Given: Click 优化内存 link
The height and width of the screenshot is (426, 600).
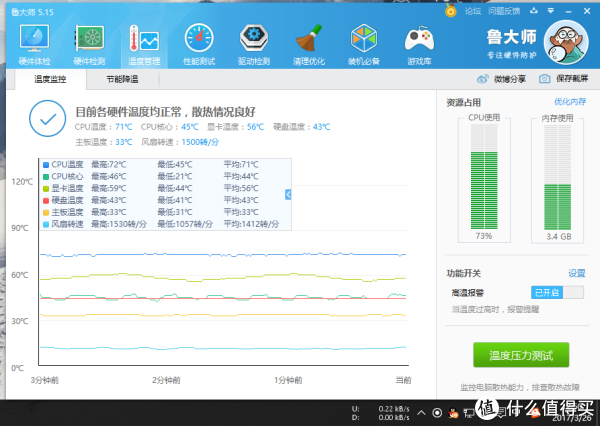Looking at the screenshot, I should pos(570,101).
